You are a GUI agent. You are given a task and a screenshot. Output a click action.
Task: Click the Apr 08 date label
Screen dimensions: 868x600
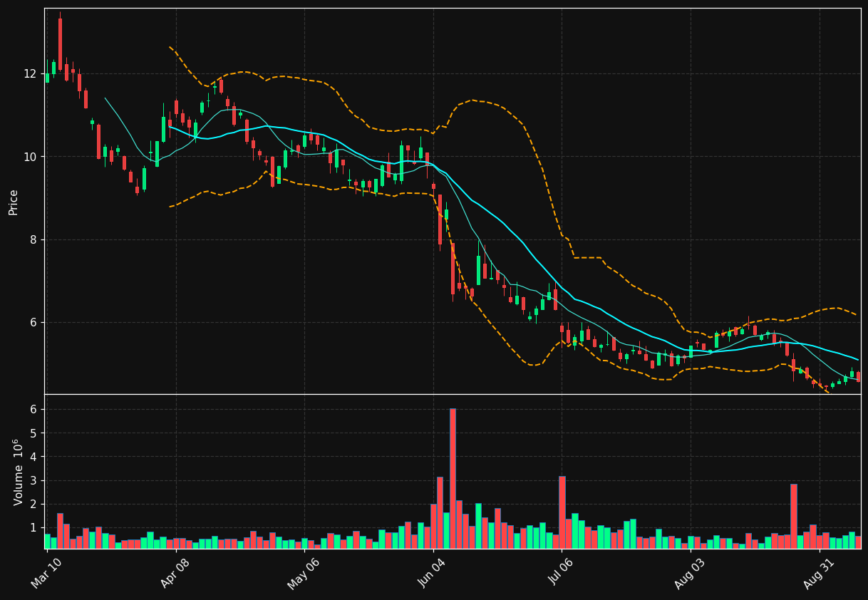(175, 572)
